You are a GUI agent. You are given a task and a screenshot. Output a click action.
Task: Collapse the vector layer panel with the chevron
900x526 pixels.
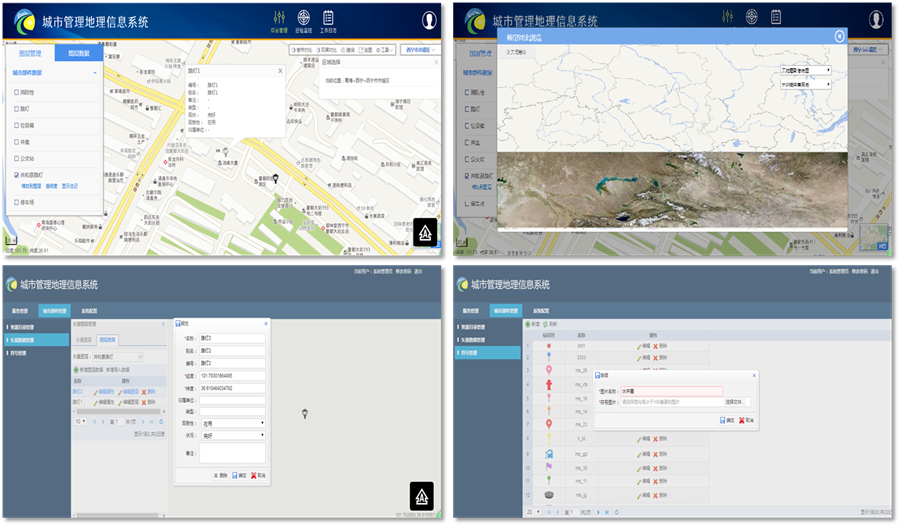[x=163, y=324]
